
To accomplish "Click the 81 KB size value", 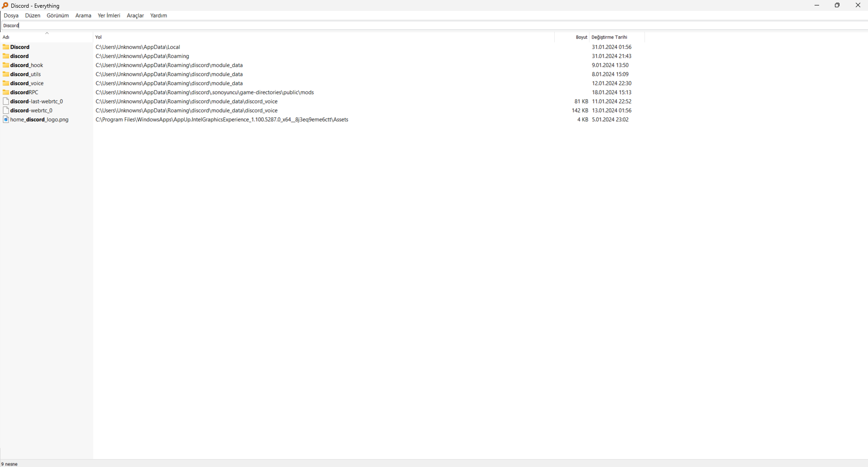I will 581,101.
